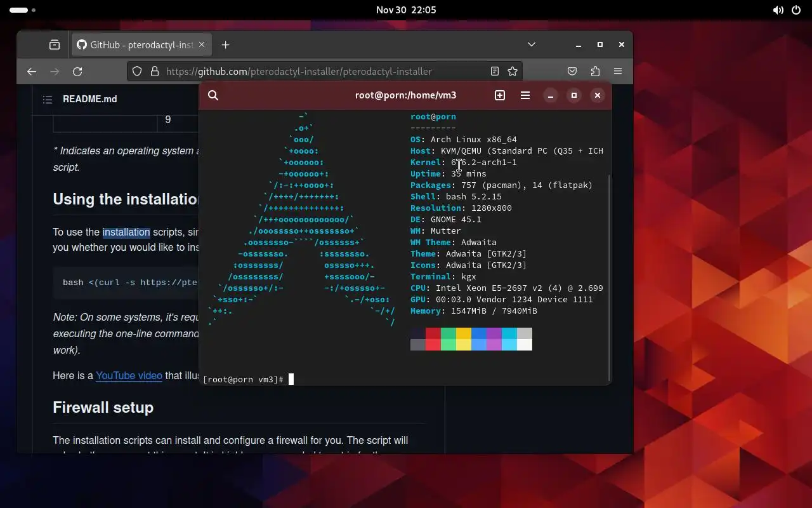
Task: Open Firefox application menu
Action: click(618, 72)
